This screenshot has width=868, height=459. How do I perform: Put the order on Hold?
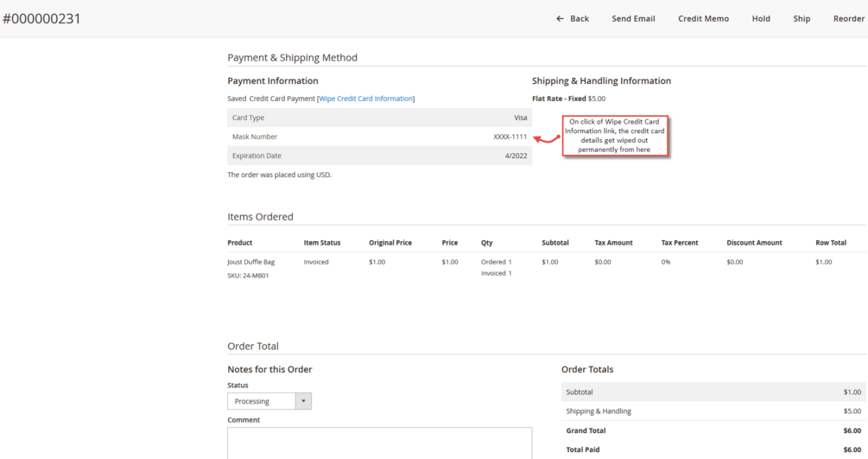[761, 19]
